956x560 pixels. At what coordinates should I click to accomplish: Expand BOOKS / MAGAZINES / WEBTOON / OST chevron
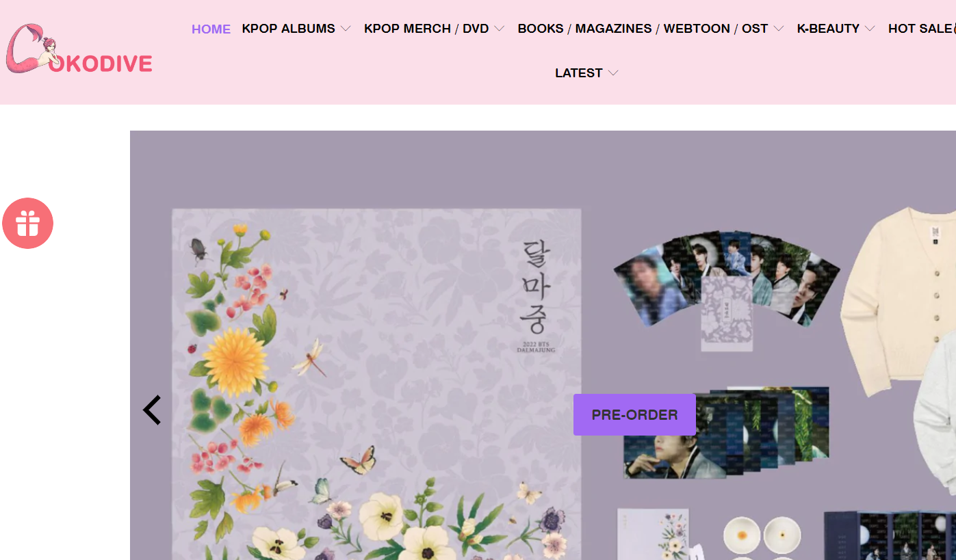point(779,29)
